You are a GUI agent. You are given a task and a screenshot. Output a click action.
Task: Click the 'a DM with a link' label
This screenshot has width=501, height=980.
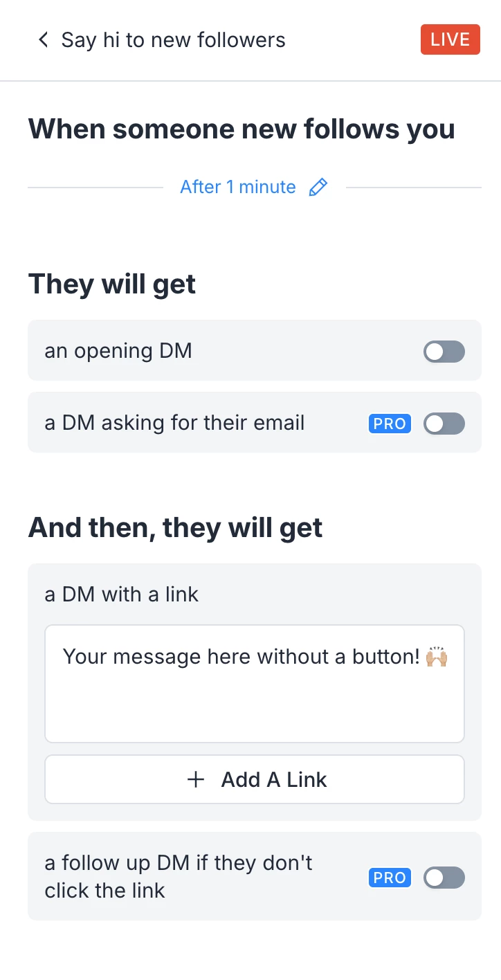click(122, 594)
